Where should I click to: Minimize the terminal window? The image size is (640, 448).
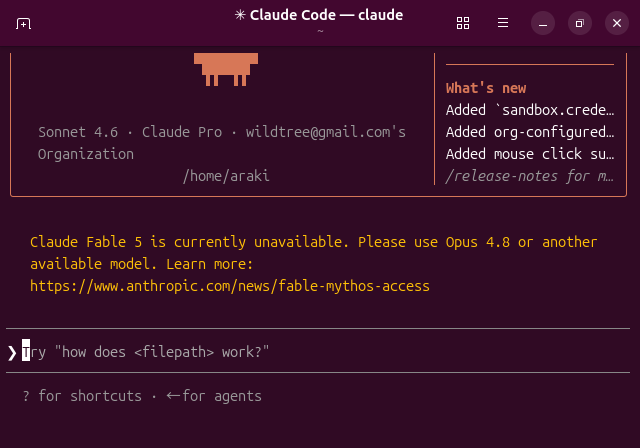pos(543,23)
